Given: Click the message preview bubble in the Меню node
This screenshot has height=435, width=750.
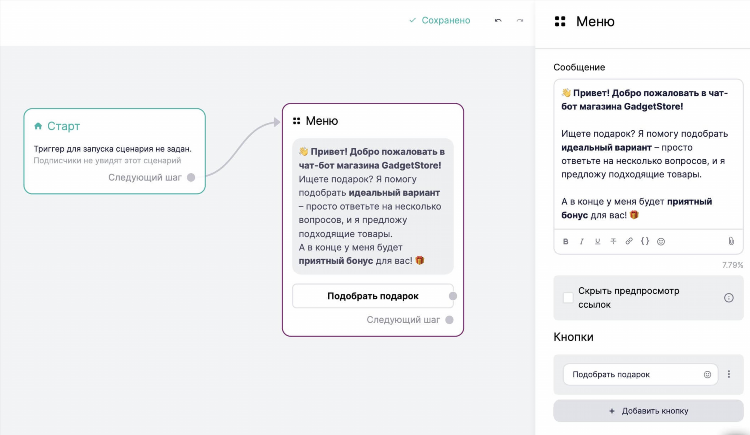Looking at the screenshot, I should coord(373,206).
